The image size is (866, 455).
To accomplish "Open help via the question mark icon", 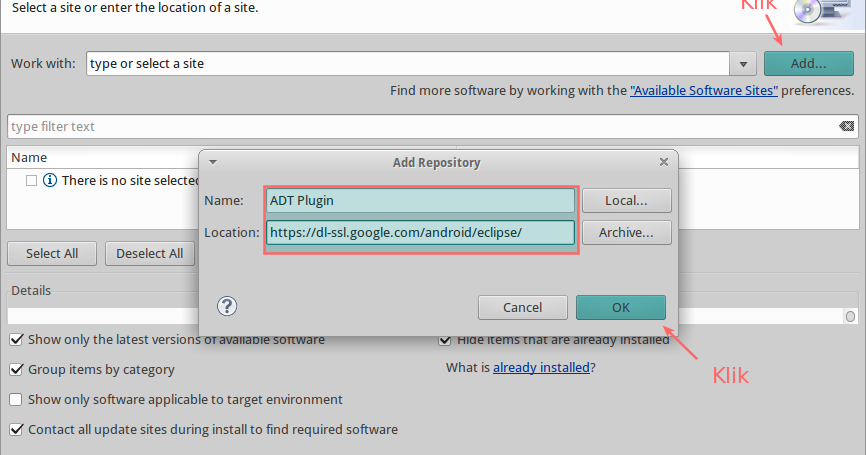I will pos(227,306).
